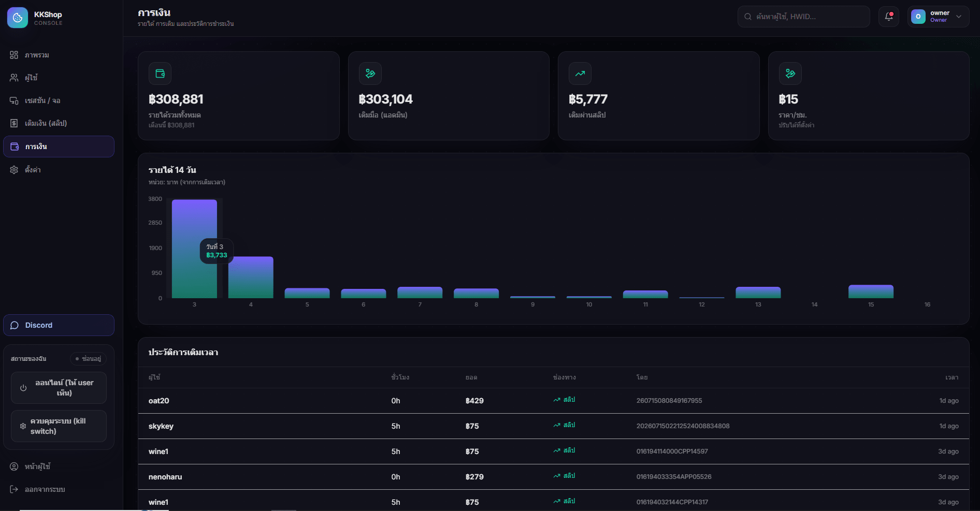
Task: Click trend icon on เติมผ่านสลิป card
Action: pyautogui.click(x=580, y=74)
